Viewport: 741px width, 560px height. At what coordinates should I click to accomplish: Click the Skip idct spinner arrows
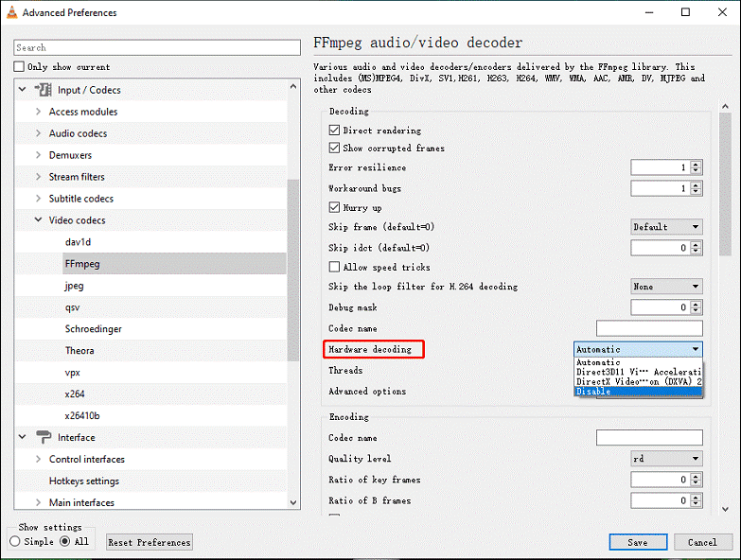(x=696, y=248)
